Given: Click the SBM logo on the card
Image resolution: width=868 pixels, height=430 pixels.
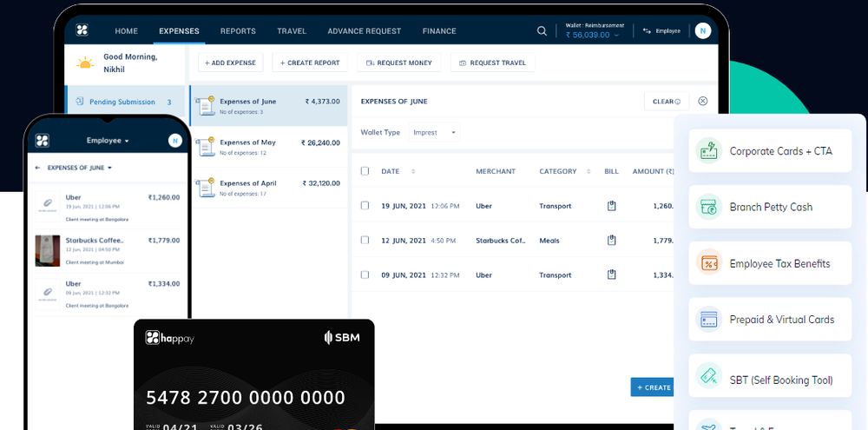Looking at the screenshot, I should (x=342, y=337).
